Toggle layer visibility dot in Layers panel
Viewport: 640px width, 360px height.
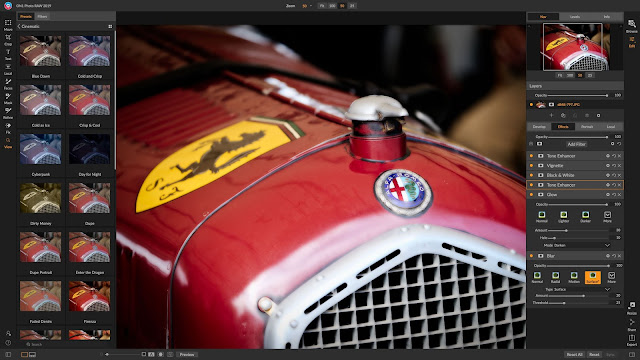pos(531,105)
